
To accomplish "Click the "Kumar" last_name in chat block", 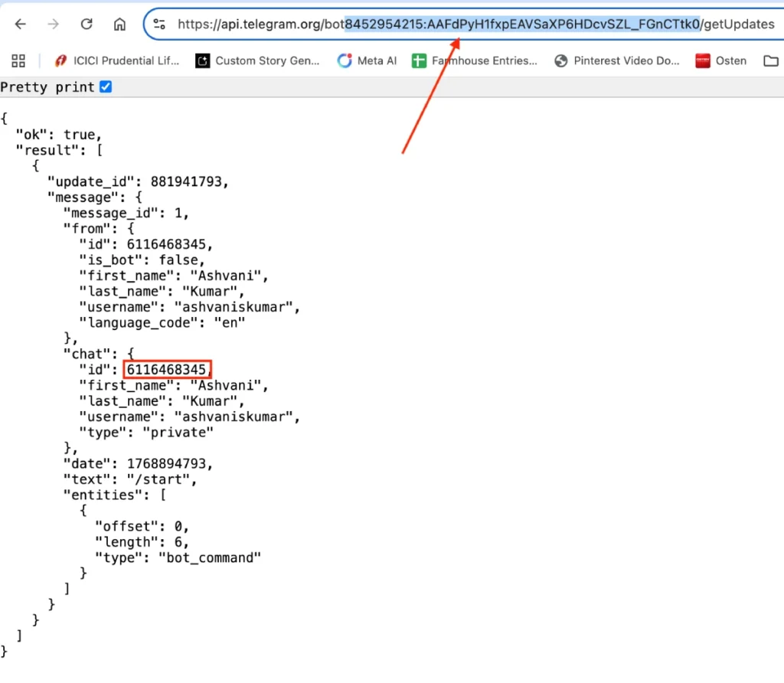I will click(x=210, y=401).
